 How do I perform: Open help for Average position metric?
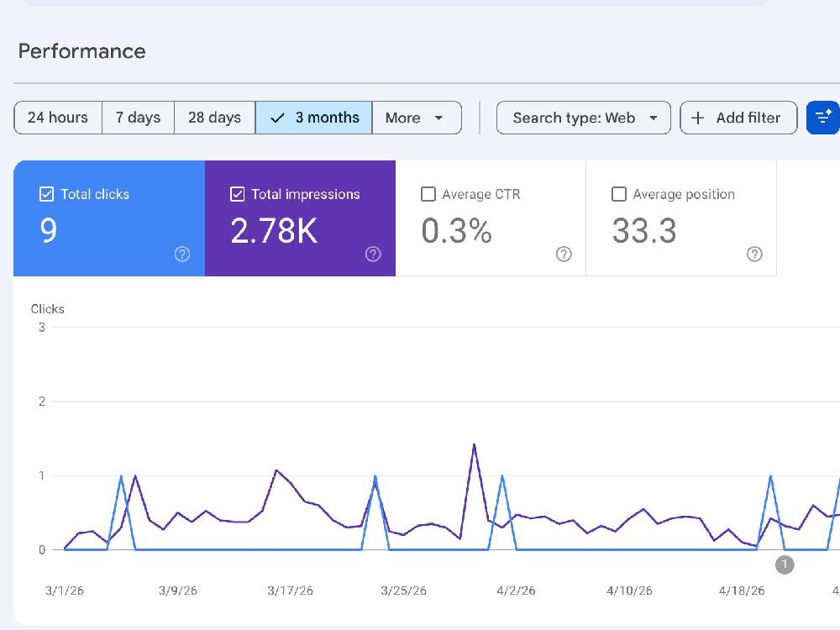pyautogui.click(x=754, y=254)
